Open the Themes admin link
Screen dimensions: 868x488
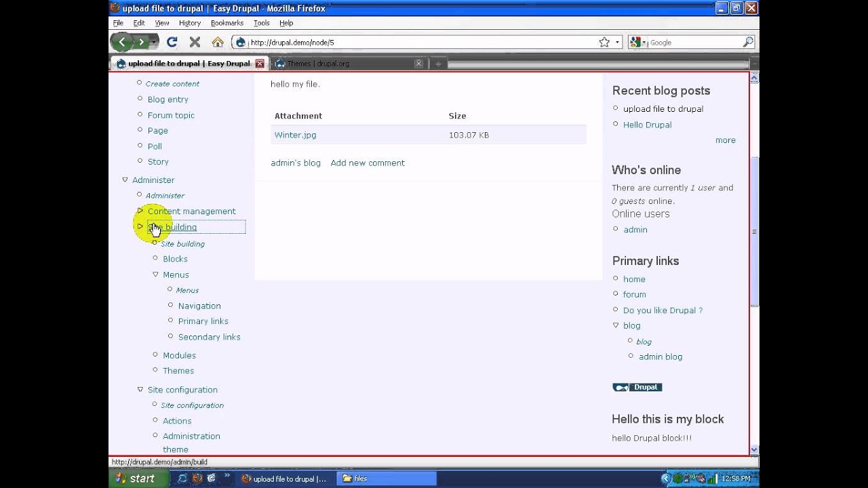click(178, 371)
